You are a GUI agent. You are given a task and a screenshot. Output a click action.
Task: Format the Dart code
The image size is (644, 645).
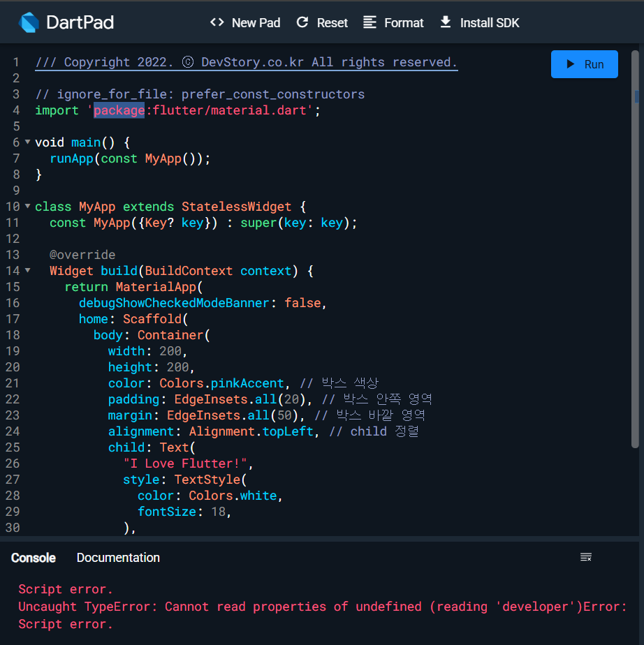393,22
